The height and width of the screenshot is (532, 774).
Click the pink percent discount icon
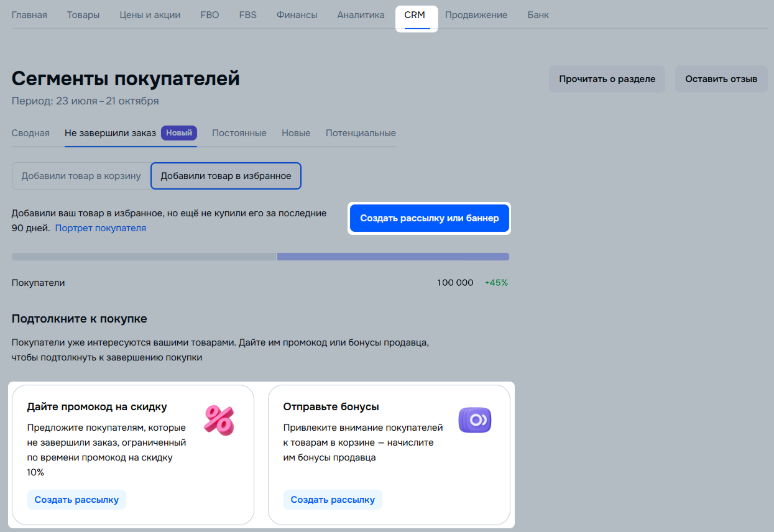pos(219,420)
